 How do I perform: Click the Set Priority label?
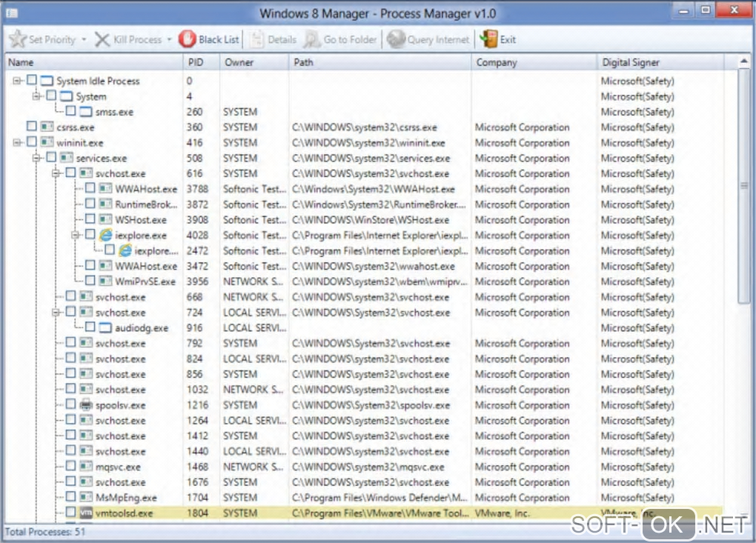(52, 39)
